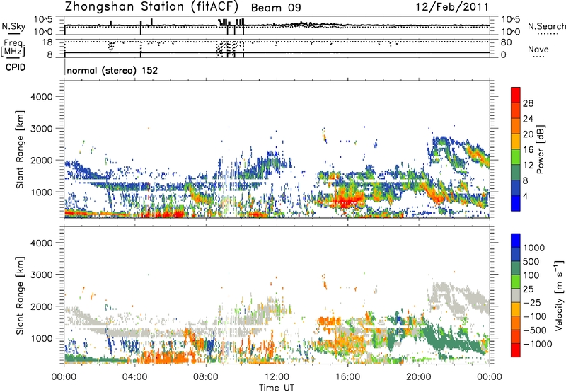Click the normal (stereo) 152 text
This screenshot has width=566, height=392.
tap(112, 70)
